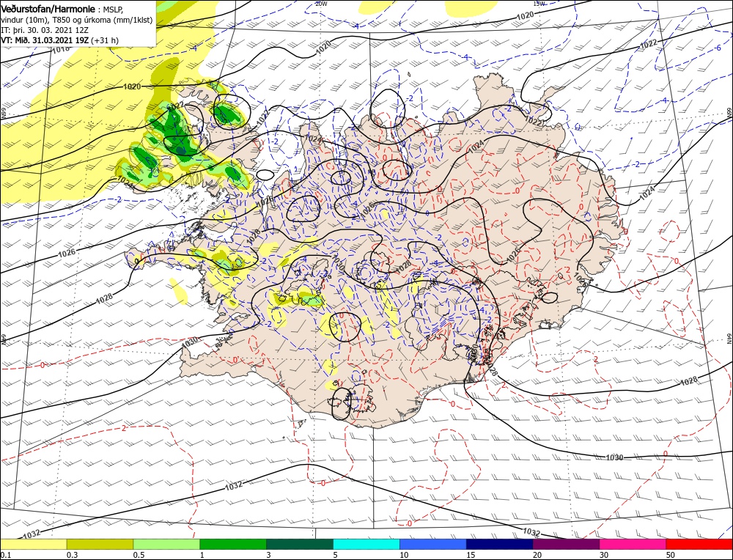Click the '20W' longitude label
Image resolution: width=733 pixels, height=560 pixels.
click(320, 3)
